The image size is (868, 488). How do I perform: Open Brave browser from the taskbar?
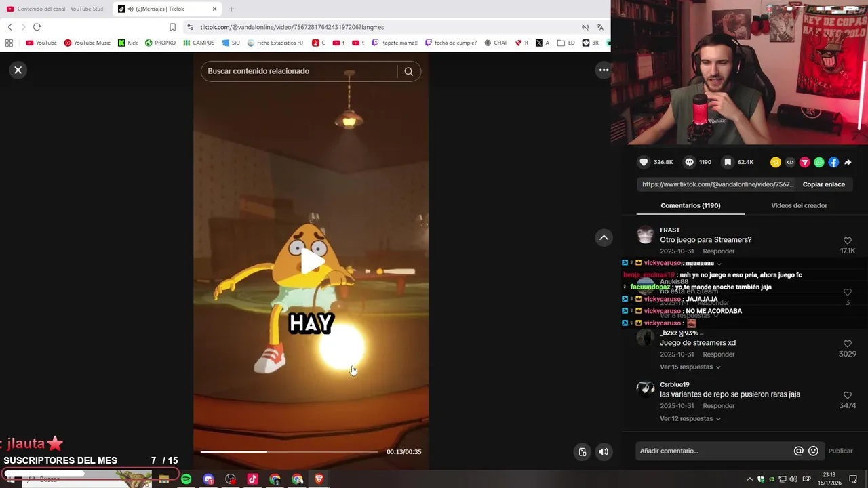(319, 479)
